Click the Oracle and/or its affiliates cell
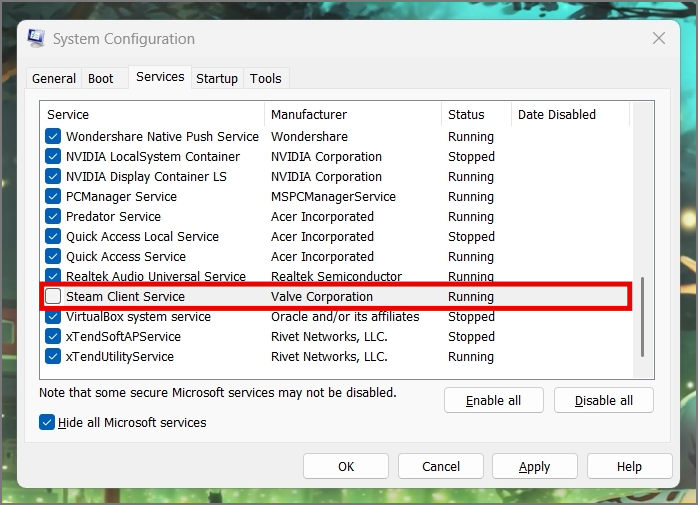The height and width of the screenshot is (505, 698). [345, 317]
